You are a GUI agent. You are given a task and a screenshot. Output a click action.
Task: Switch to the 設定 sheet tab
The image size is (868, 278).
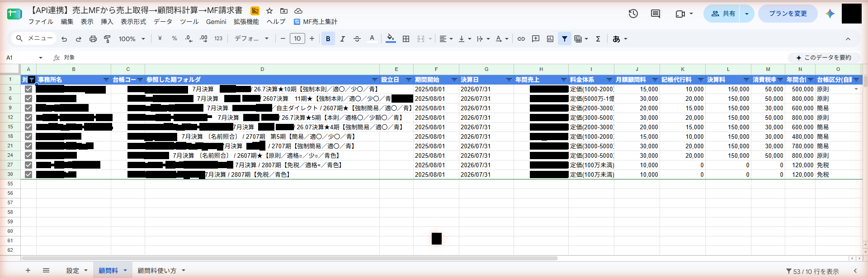coord(73,270)
